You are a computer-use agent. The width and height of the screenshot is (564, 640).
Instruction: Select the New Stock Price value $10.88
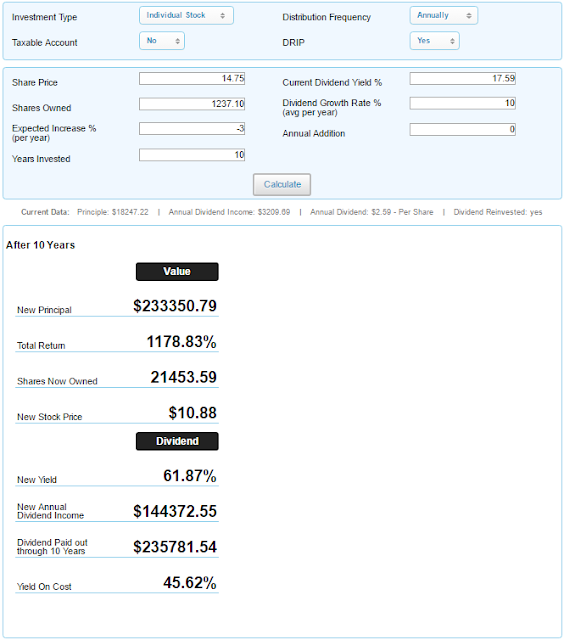tap(193, 413)
